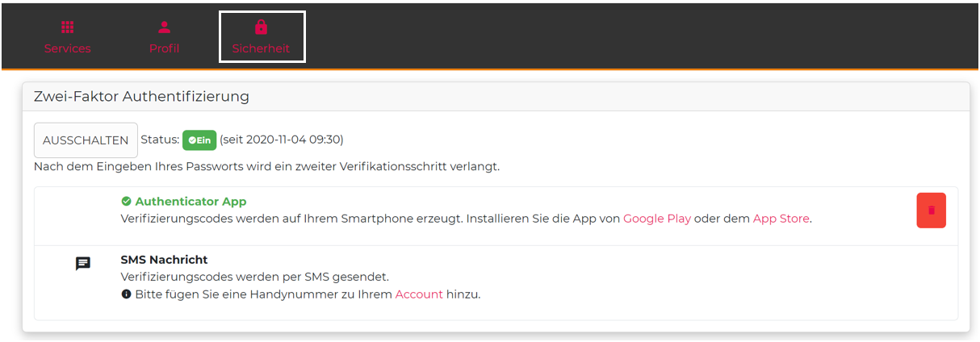Click the Sicherheit lock icon
Screen dimensions: 980x342
tap(261, 27)
